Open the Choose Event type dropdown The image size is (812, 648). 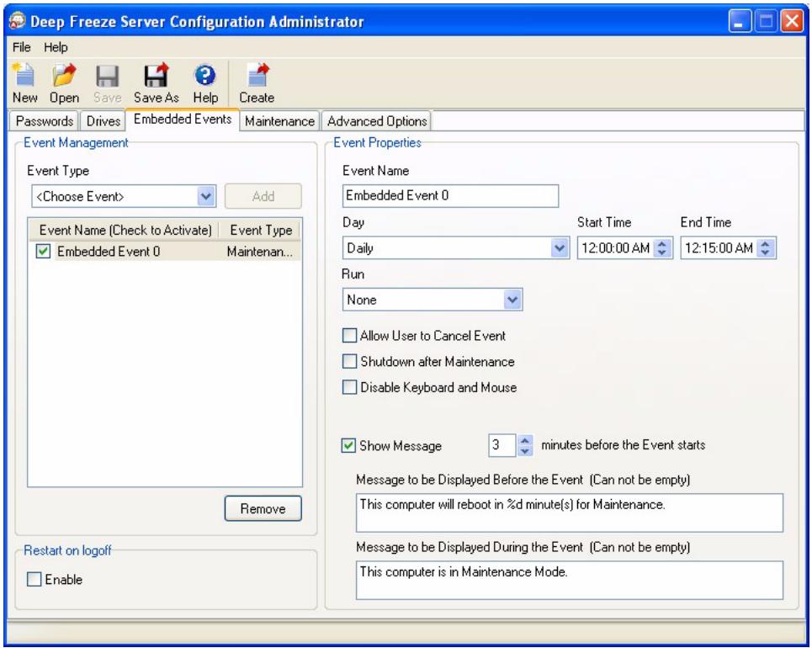(206, 196)
